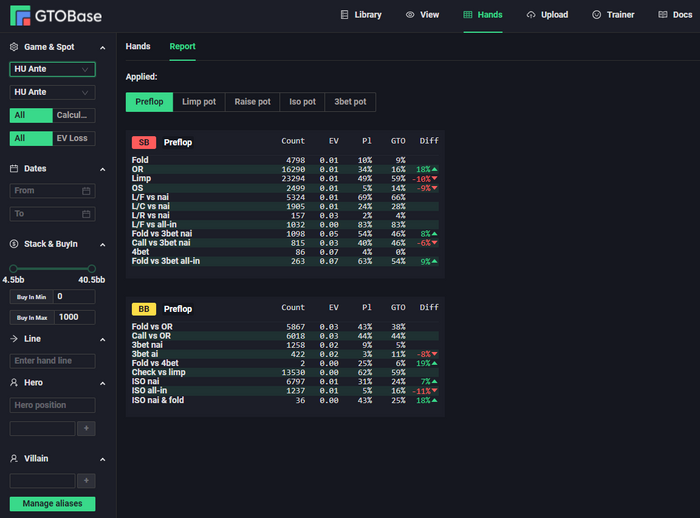Image resolution: width=700 pixels, height=518 pixels.
Task: Click the Upload cloud icon
Action: 531,15
